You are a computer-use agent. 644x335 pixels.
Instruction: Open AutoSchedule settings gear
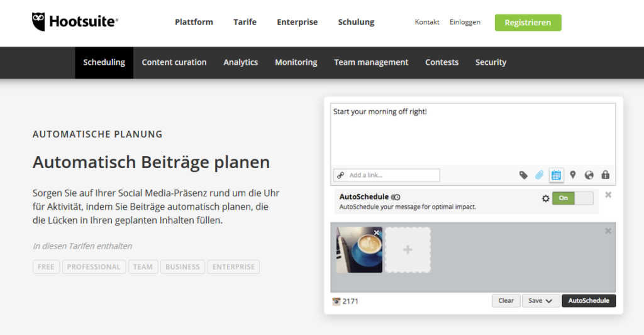pos(545,198)
